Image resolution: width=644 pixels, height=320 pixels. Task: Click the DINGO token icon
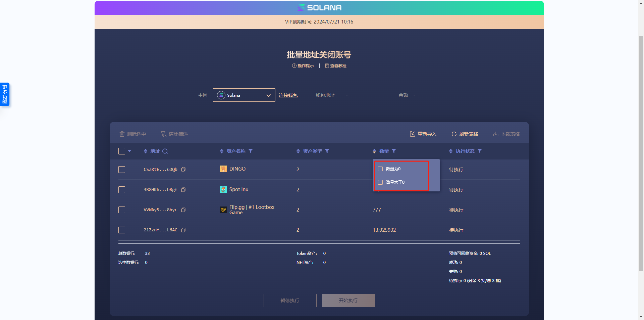point(223,169)
